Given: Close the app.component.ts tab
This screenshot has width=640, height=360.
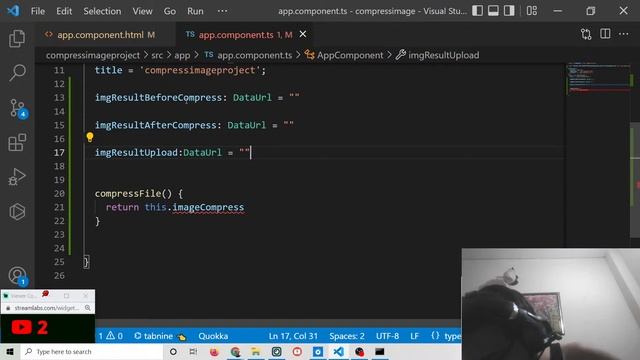Looking at the screenshot, I should [303, 34].
